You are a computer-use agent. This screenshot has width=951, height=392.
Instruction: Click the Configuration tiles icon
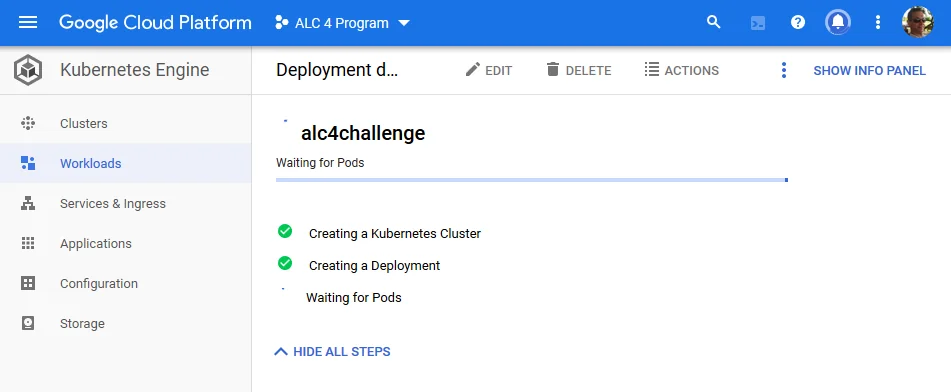point(28,283)
